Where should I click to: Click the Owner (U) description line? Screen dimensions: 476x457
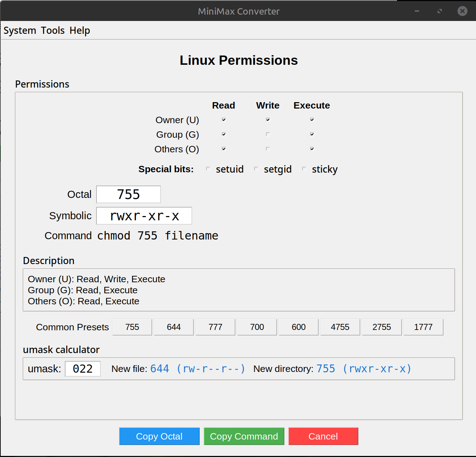tap(96, 279)
